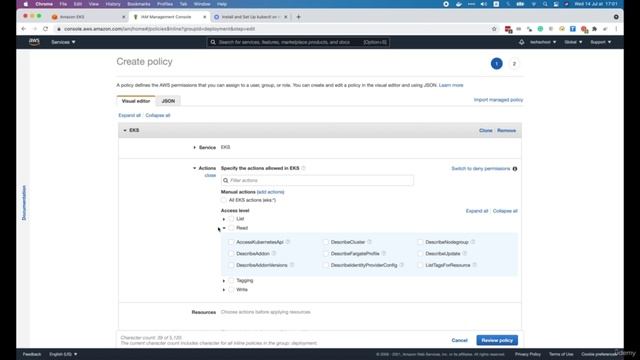The height and width of the screenshot is (360, 640).
Task: Click the add actions link
Action: pos(271,192)
